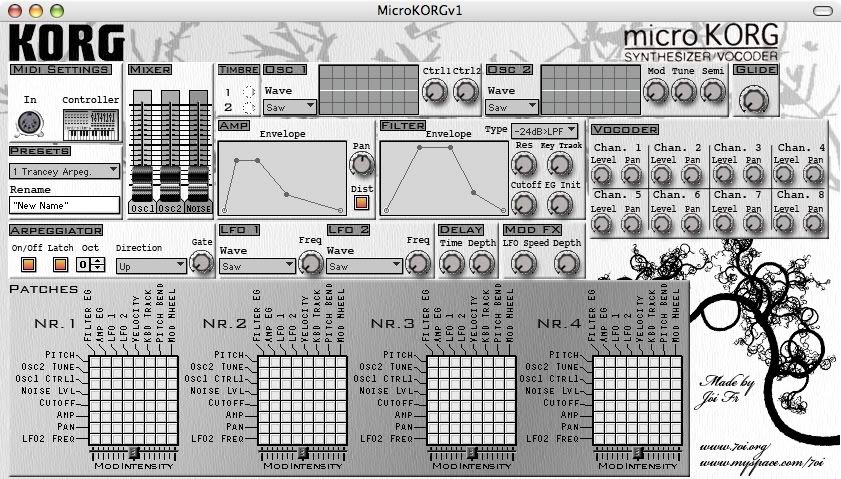Click Vocoder Chan. 4 Pan knob
The width and height of the screenshot is (841, 479).
coord(814,175)
